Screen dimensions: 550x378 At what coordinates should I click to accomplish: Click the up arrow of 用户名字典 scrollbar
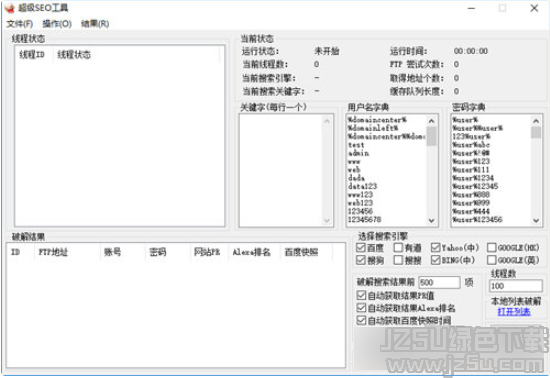[432, 121]
